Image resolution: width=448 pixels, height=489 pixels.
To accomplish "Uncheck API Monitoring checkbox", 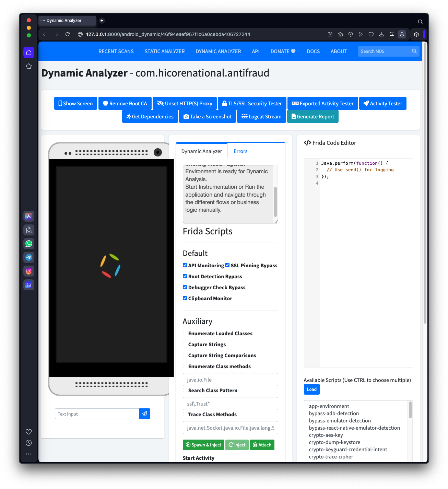I will pyautogui.click(x=185, y=265).
